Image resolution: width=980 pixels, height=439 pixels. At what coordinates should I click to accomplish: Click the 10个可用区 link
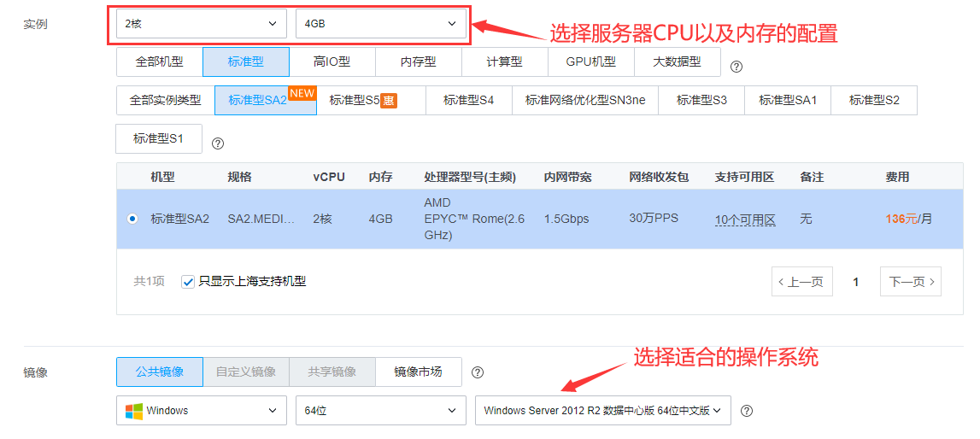coord(746,219)
